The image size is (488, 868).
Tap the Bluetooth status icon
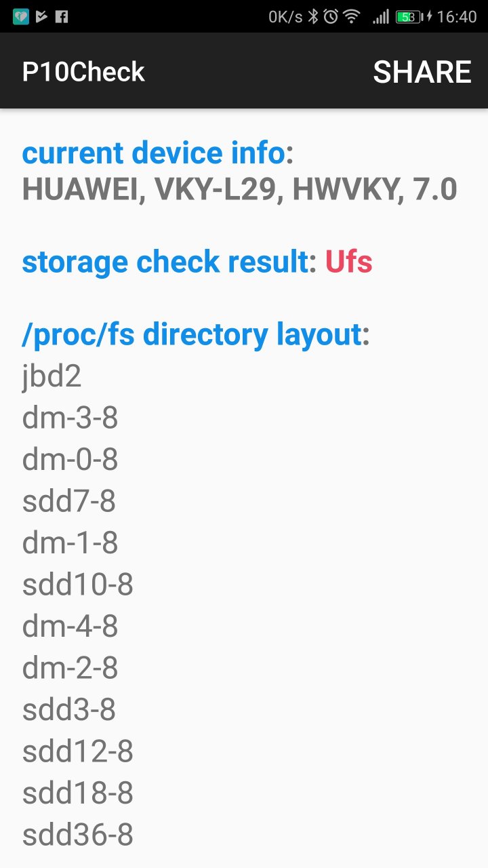(x=312, y=16)
